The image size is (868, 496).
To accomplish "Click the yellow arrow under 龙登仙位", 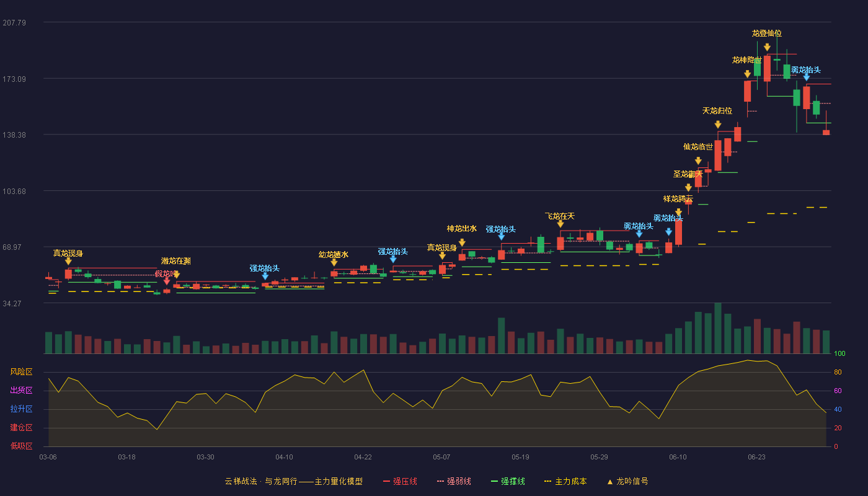I will [767, 47].
